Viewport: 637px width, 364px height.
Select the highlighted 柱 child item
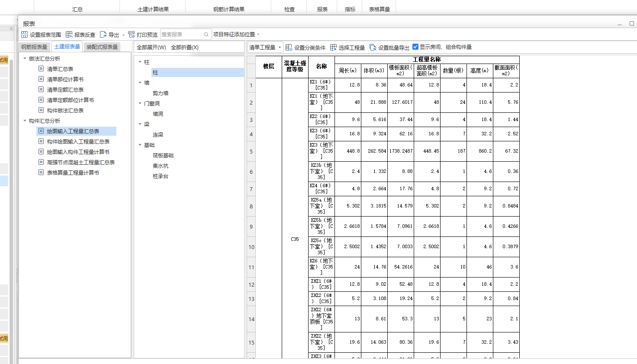pyautogui.click(x=198, y=72)
